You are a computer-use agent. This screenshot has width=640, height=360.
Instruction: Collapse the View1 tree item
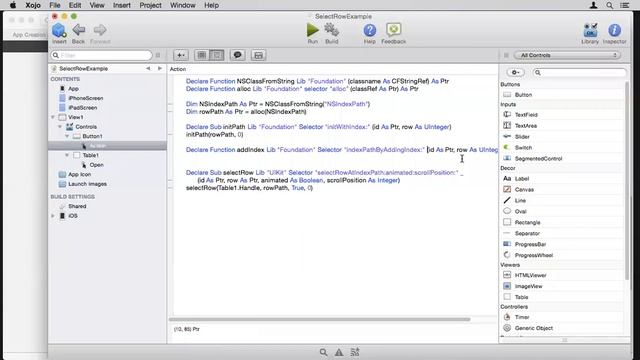coord(53,117)
